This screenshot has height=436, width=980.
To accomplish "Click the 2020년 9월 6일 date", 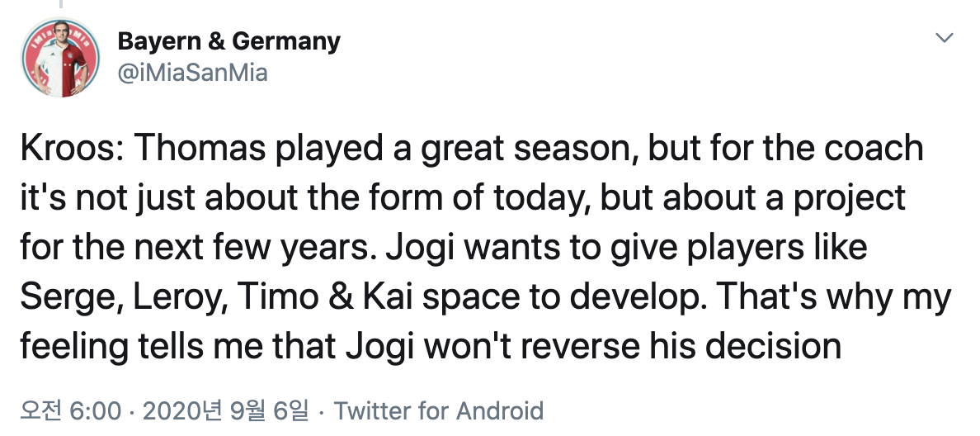I will 225,410.
